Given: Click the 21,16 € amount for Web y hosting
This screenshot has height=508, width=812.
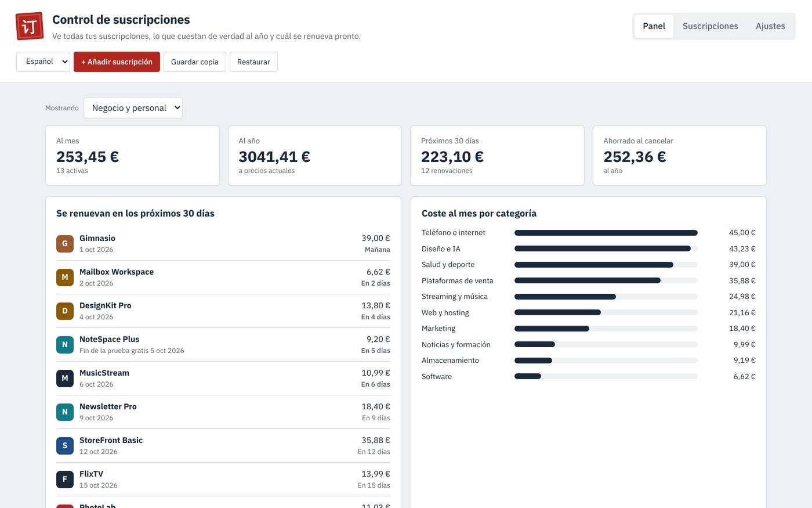Looking at the screenshot, I should pos(742,313).
